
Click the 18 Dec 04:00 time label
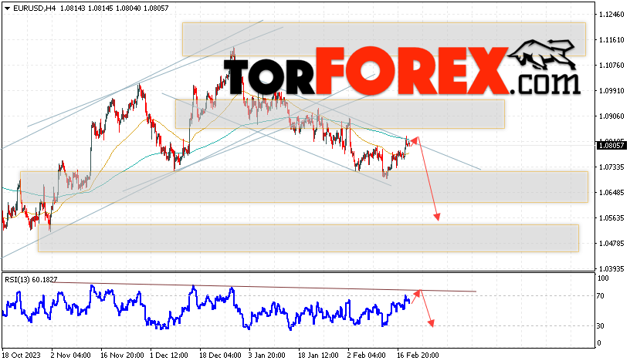[220, 356]
